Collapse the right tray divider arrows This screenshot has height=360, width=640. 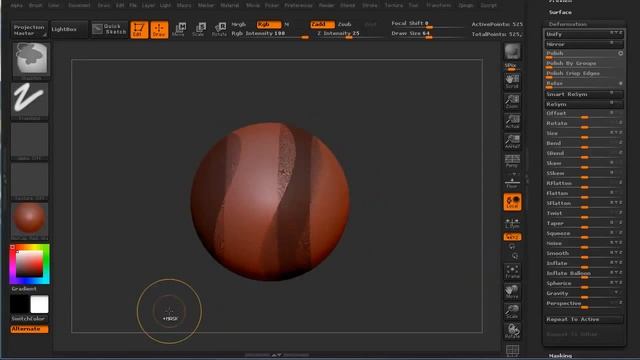coord(527,178)
